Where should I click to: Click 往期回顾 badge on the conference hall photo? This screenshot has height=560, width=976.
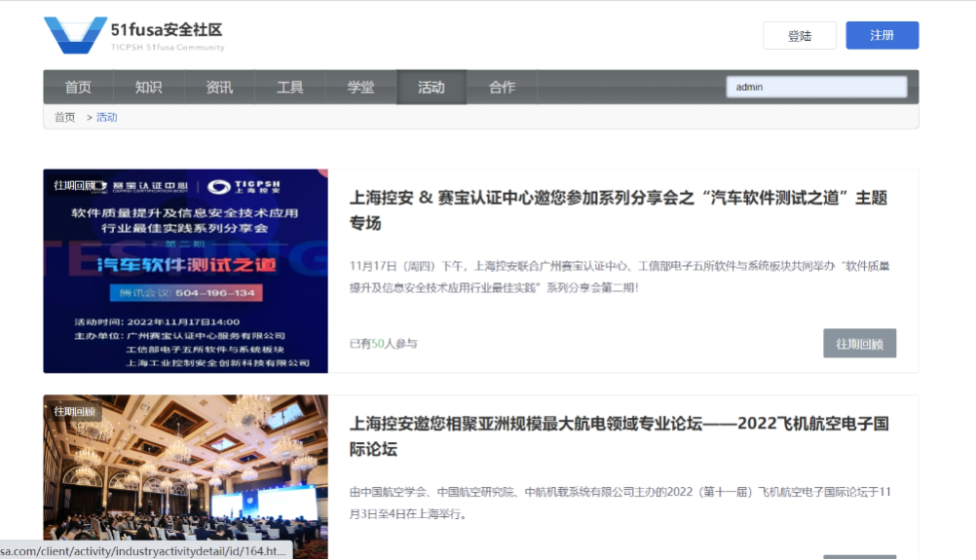coord(75,411)
